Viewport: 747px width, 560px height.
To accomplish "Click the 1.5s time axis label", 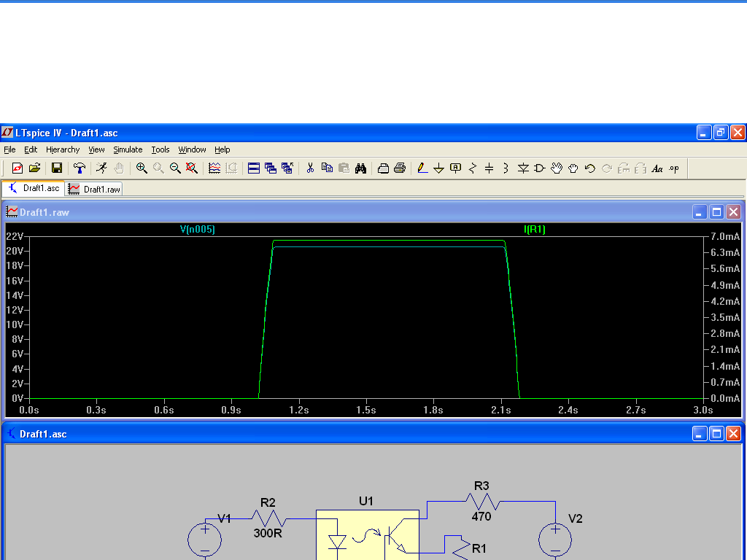I will (366, 410).
